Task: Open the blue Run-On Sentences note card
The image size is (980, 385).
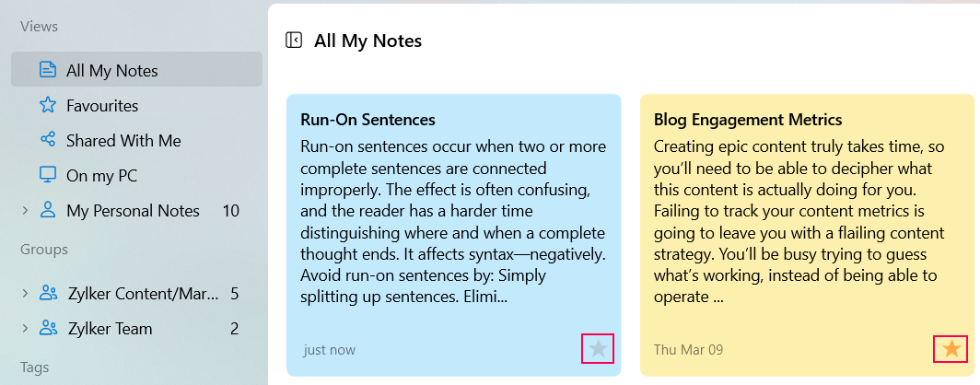Action: pyautogui.click(x=454, y=235)
